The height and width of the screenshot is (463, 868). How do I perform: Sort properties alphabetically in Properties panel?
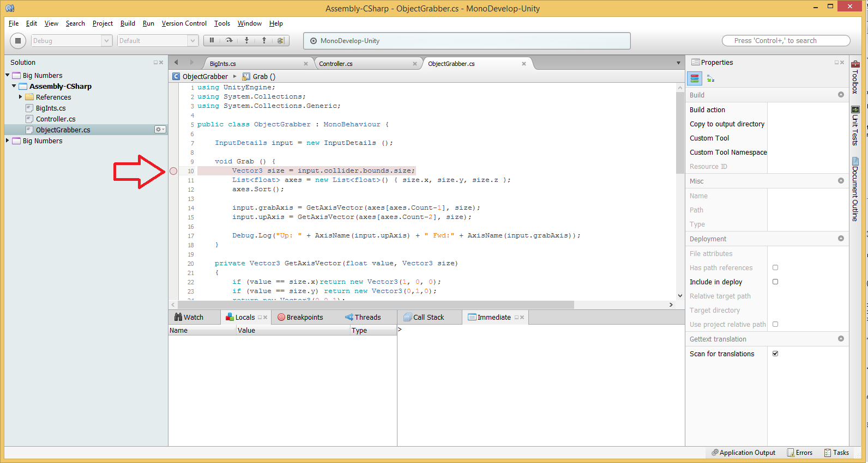710,79
